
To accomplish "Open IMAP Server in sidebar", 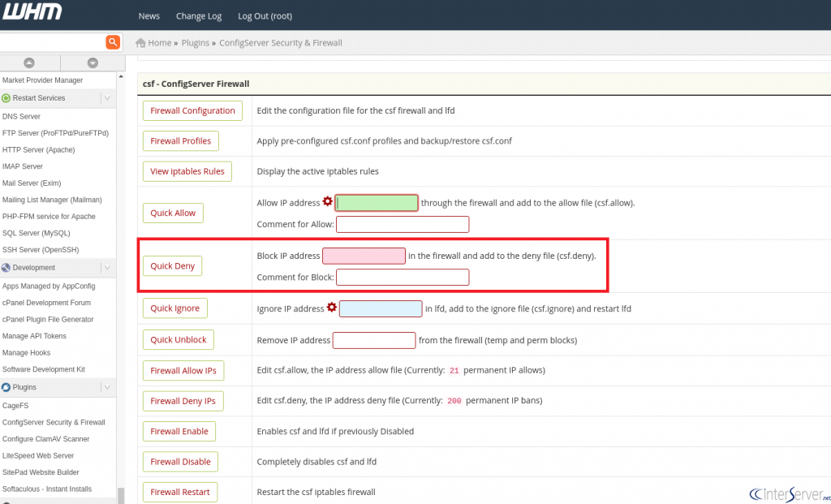I will click(22, 166).
